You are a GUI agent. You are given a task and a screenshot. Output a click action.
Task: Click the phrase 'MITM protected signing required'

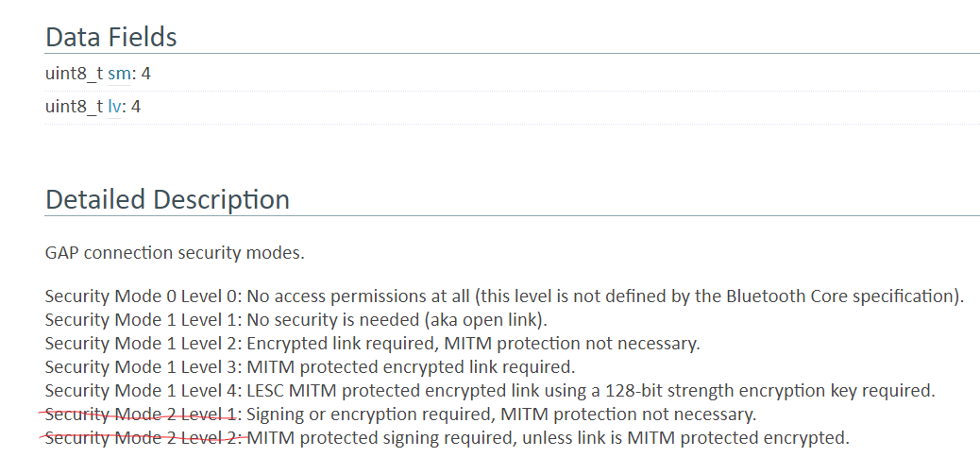point(380,438)
